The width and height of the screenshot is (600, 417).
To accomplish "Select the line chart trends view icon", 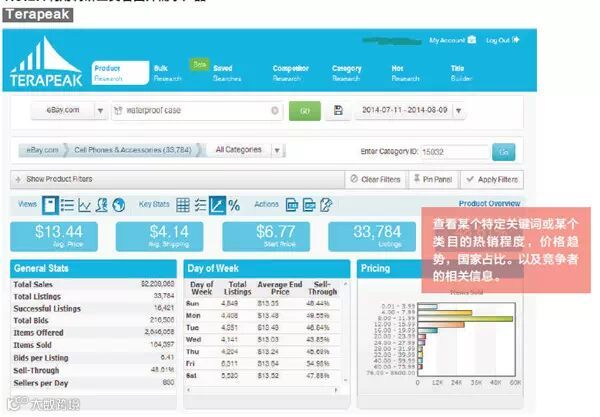I will (85, 205).
